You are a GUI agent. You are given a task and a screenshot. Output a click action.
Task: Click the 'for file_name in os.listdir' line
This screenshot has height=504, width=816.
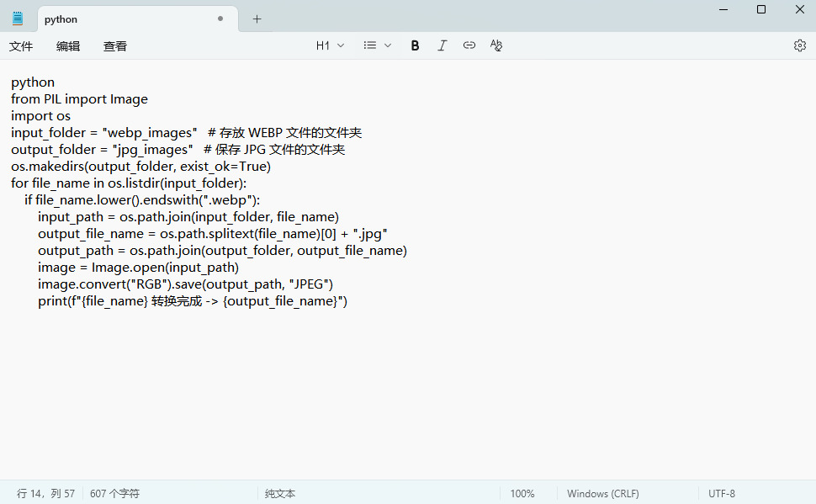click(129, 183)
